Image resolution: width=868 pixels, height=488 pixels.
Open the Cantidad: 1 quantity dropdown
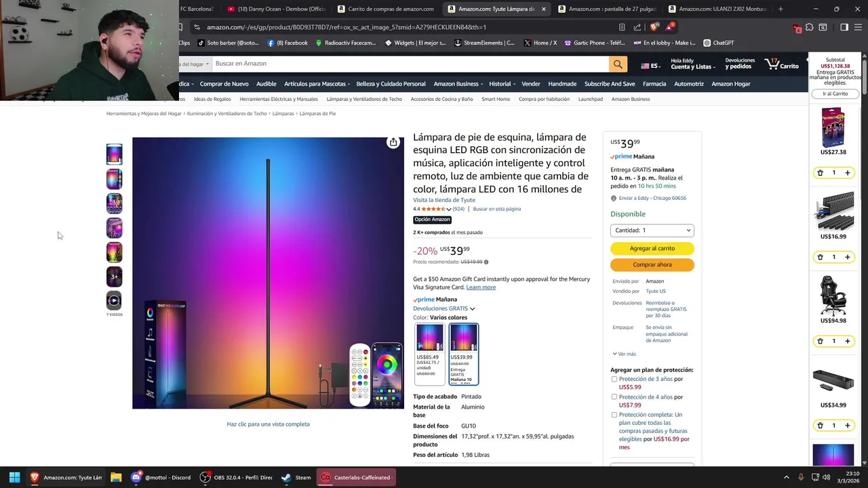(x=652, y=230)
